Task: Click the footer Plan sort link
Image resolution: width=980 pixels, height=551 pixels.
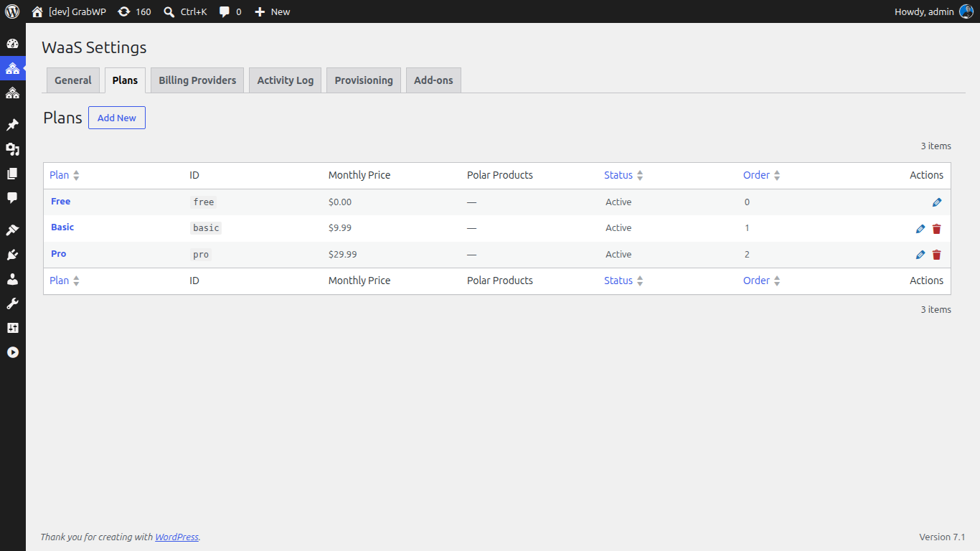Action: [x=59, y=281]
